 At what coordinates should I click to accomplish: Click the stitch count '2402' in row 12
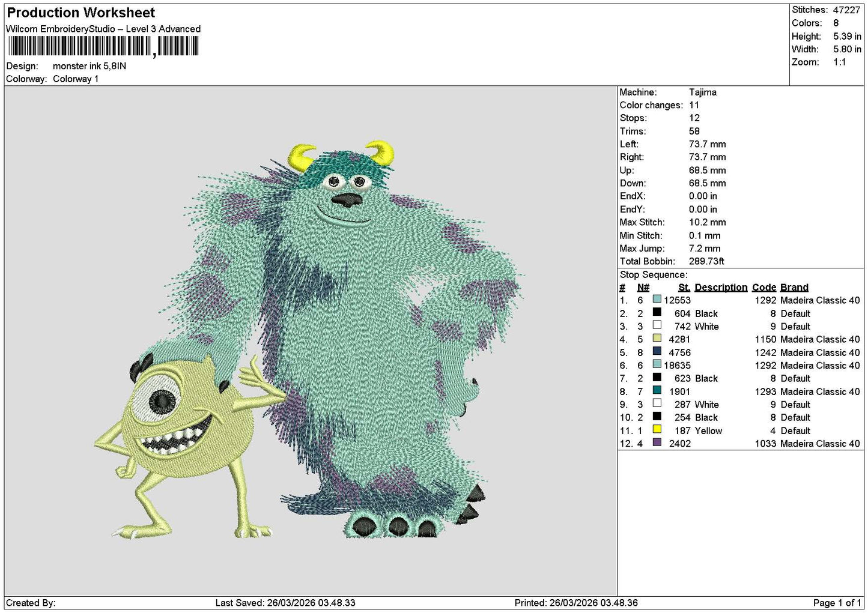679,444
